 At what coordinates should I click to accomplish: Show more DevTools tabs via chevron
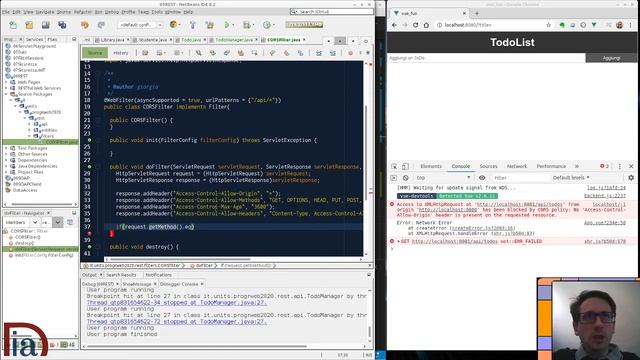(577, 166)
